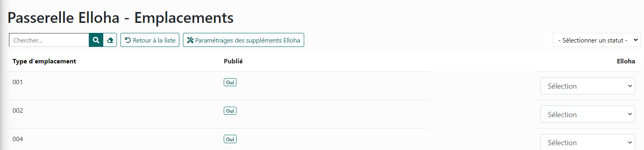Click the Oui badge for emplacement 001
The height and width of the screenshot is (150, 644).
230,82
